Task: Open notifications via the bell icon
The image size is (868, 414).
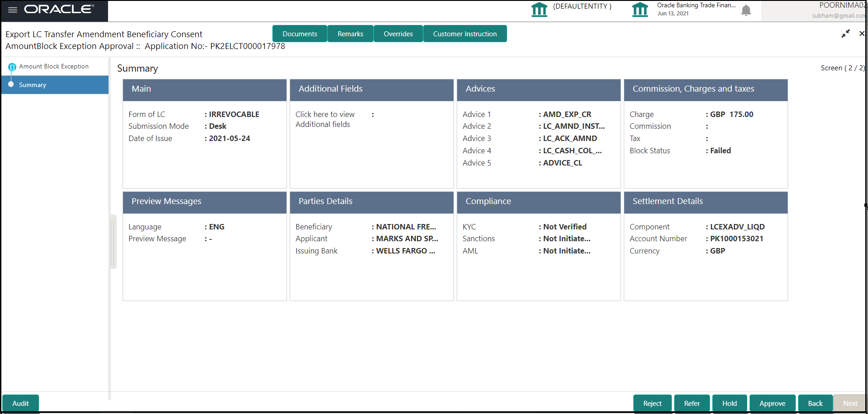Action: (746, 10)
